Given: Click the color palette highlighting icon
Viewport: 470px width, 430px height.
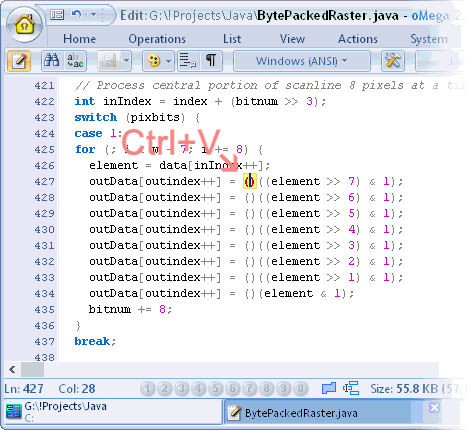Looking at the screenshot, I should pos(154,61).
